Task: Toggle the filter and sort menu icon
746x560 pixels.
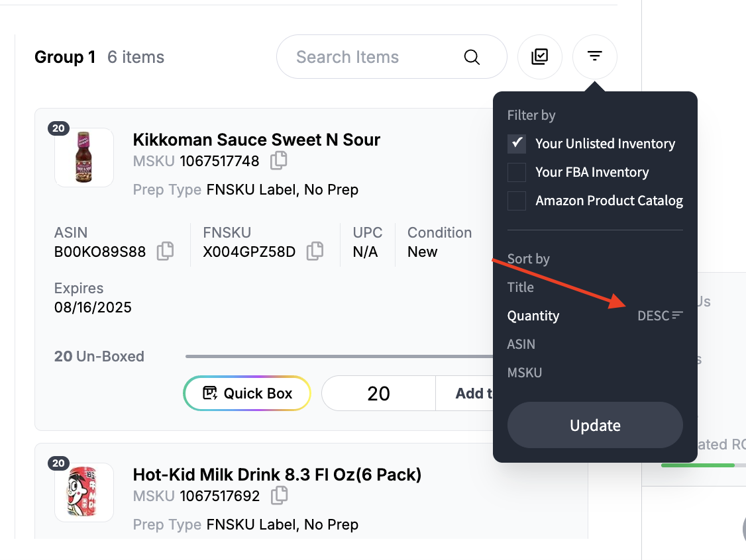Action: click(595, 57)
